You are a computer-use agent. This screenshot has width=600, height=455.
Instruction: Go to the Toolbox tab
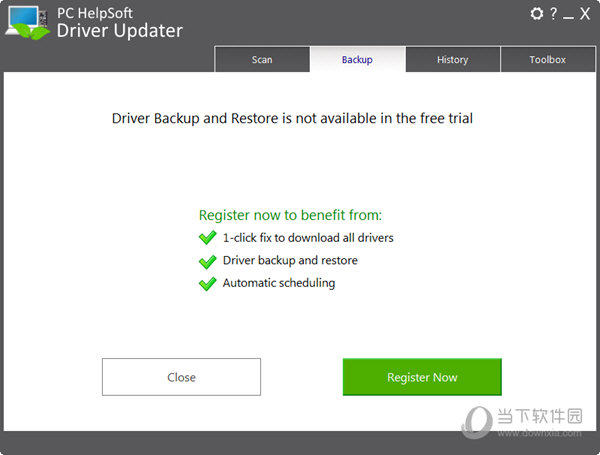548,59
